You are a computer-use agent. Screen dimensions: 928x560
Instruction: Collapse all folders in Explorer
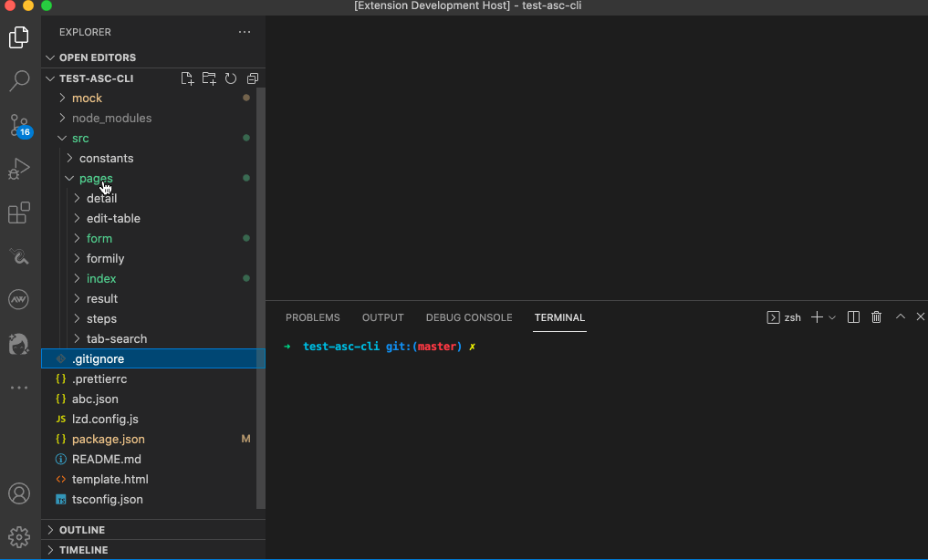tap(253, 78)
